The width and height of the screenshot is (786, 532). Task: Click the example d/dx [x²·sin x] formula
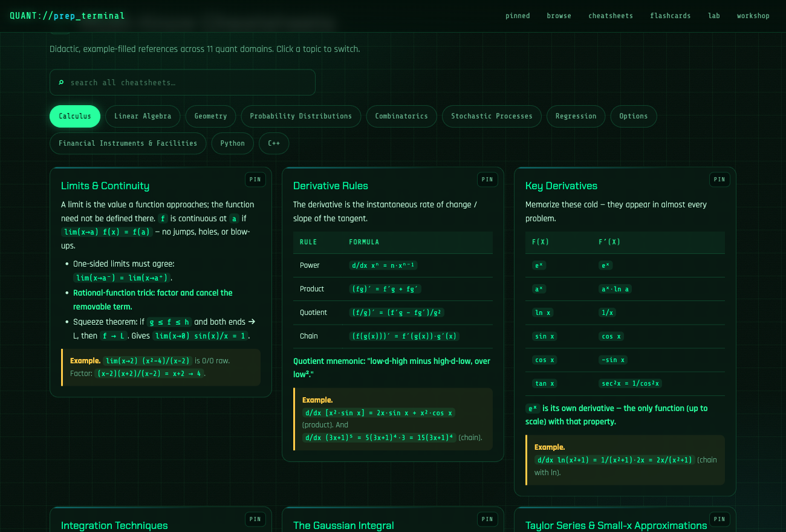pyautogui.click(x=379, y=413)
